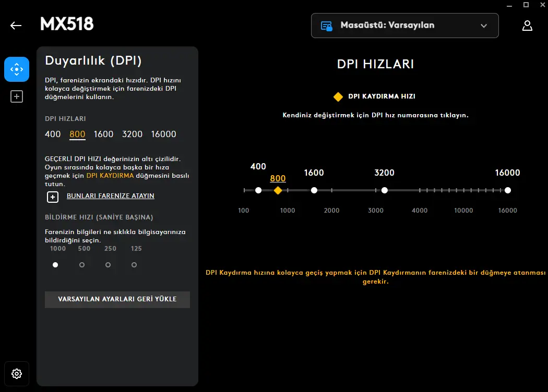Click the 16000 label above slider
This screenshot has width=548, height=392.
click(507, 173)
